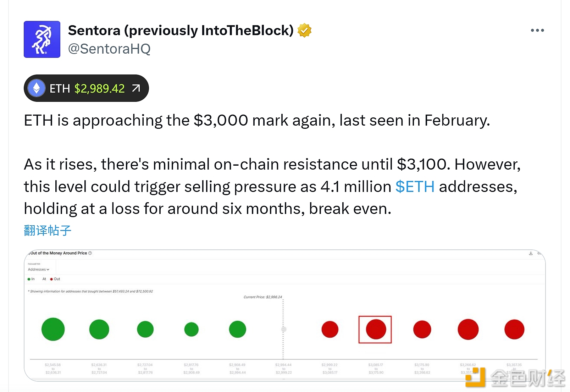Toggle the At legend item
The image size is (570, 392).
coord(44,279)
